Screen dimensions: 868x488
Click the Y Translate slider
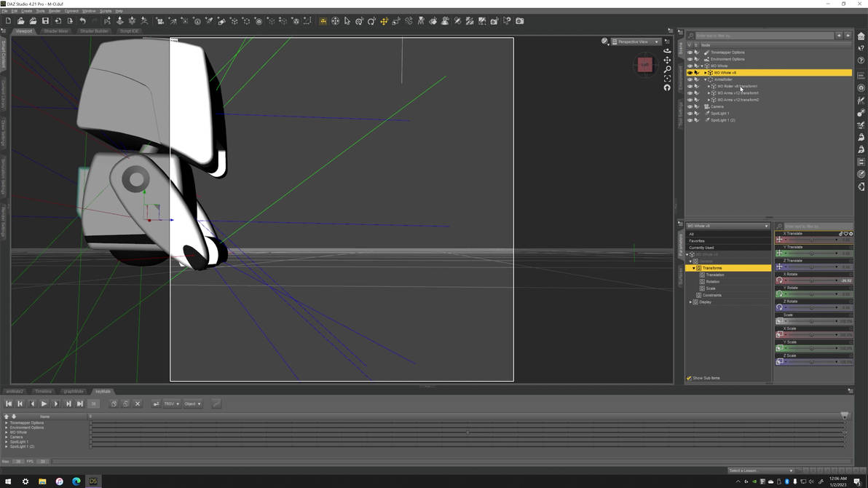click(x=812, y=253)
